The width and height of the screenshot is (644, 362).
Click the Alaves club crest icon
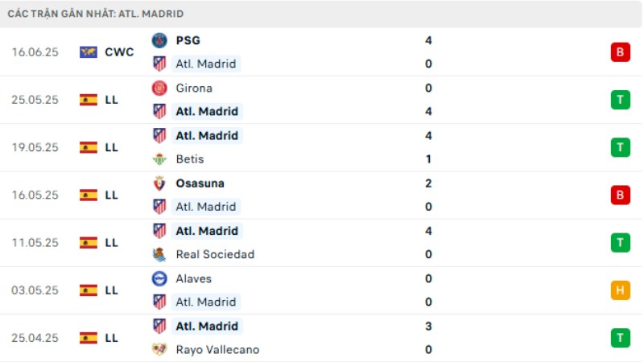click(x=159, y=278)
